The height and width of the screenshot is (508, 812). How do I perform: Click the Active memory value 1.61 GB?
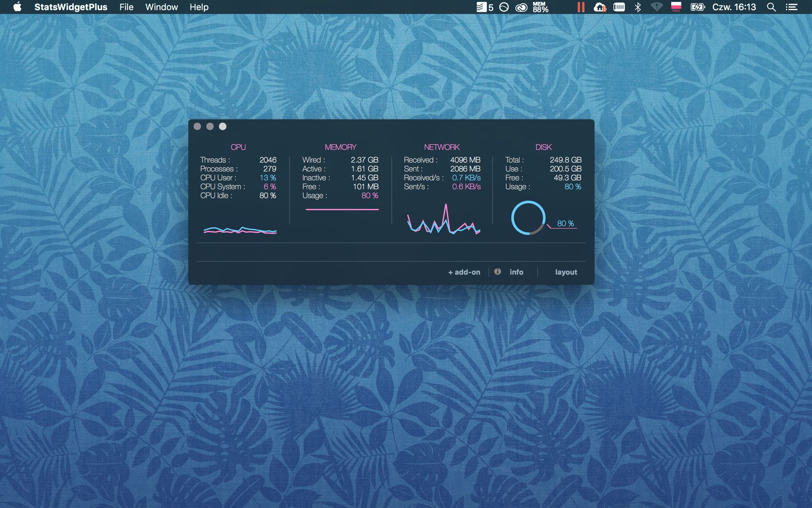tap(364, 169)
